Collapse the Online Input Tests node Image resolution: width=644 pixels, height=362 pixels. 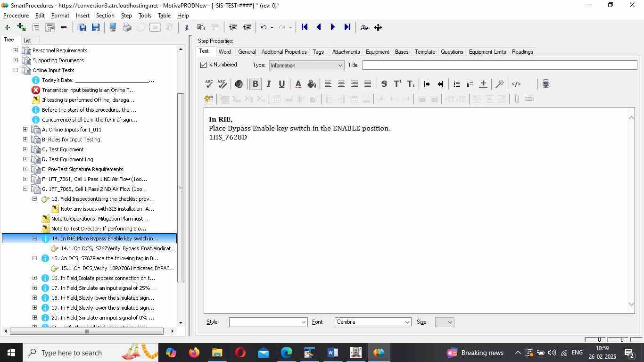16,70
